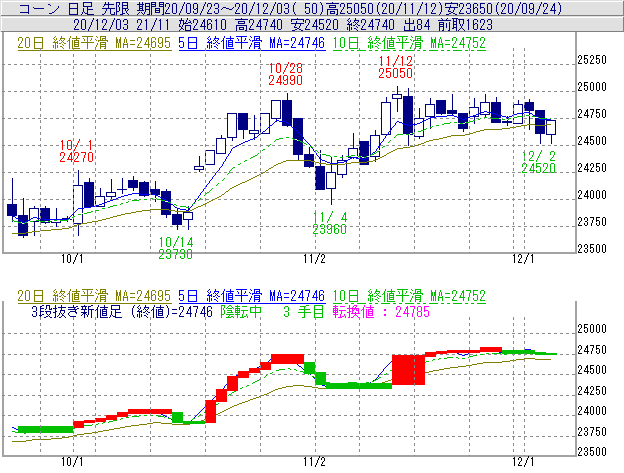Image resolution: width=624 pixels, height=473 pixels.
Task: Click the lower chart 20日 終値平滑 MA=24695 legend
Action: (x=94, y=296)
